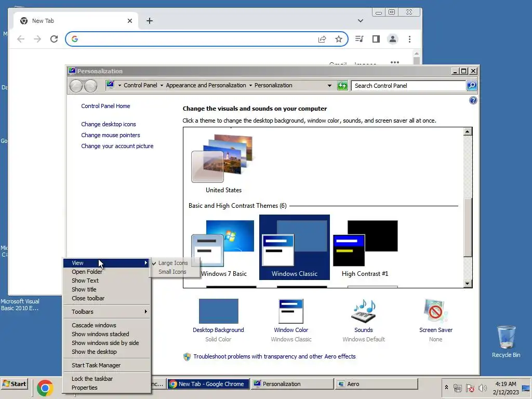The height and width of the screenshot is (399, 532).
Task: Choose Close toolbar from context menu
Action: 106,298
